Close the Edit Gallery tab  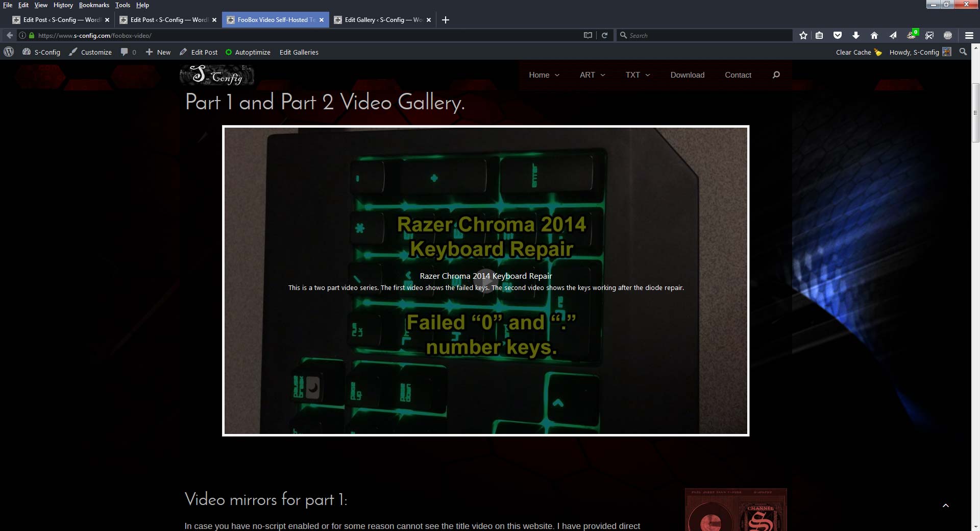(x=429, y=20)
